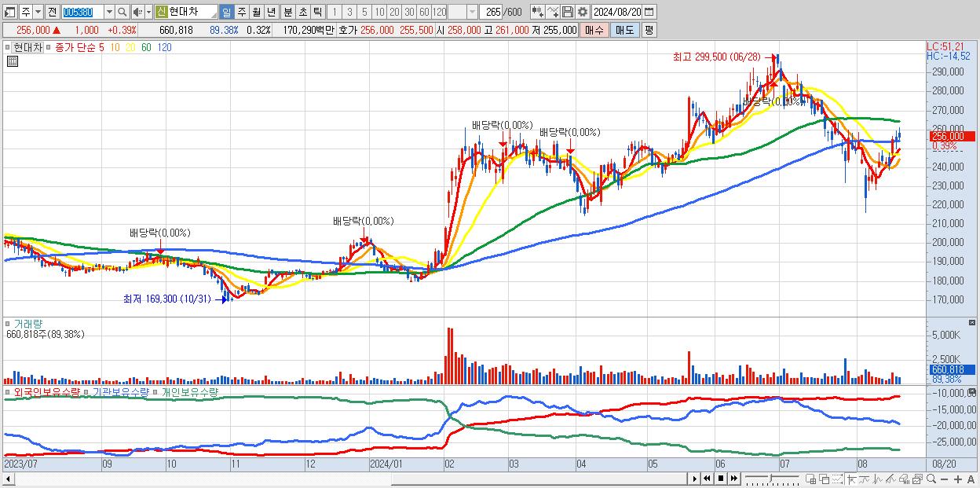Viewport: 980px width, 488px height.
Task: Click the print chart icon
Action: click(904, 479)
